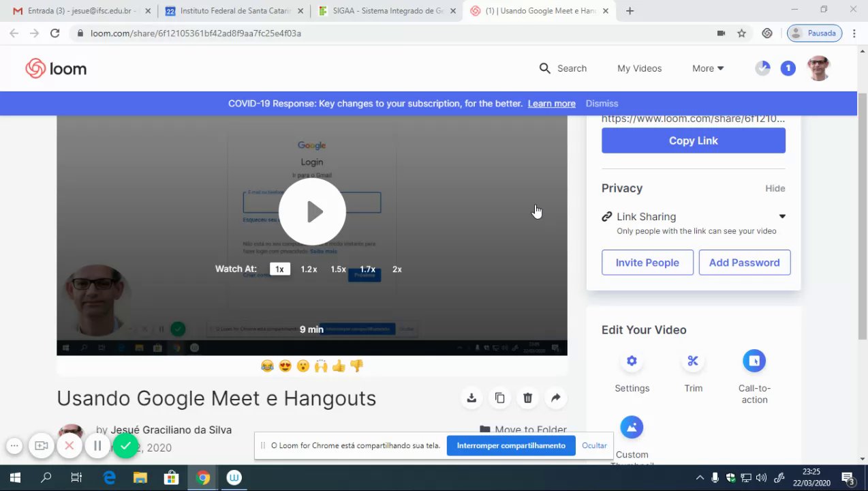Click author name Jesué Graciliano da Silva
Image resolution: width=868 pixels, height=491 pixels.
point(171,430)
